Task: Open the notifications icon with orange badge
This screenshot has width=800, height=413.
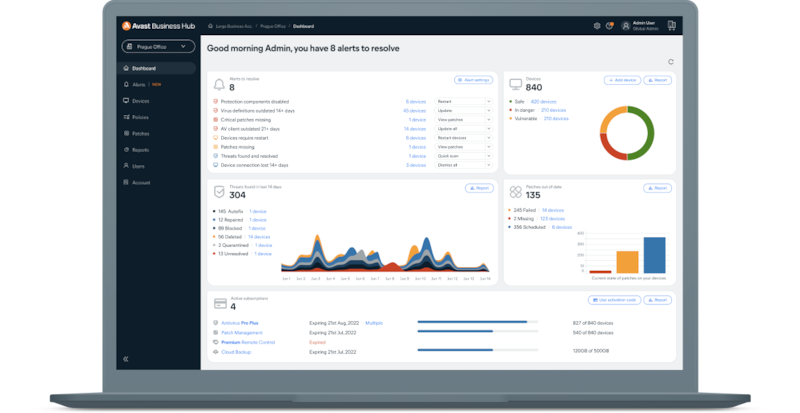Action: click(609, 26)
